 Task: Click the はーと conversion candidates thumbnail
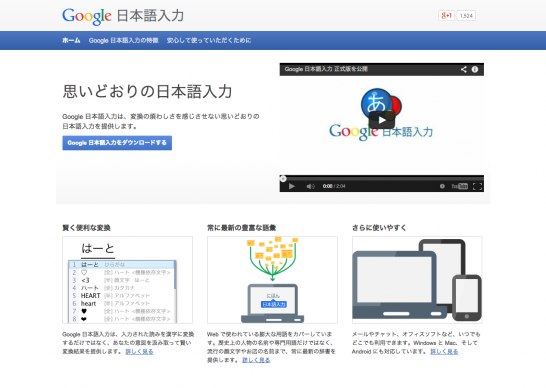127,280
